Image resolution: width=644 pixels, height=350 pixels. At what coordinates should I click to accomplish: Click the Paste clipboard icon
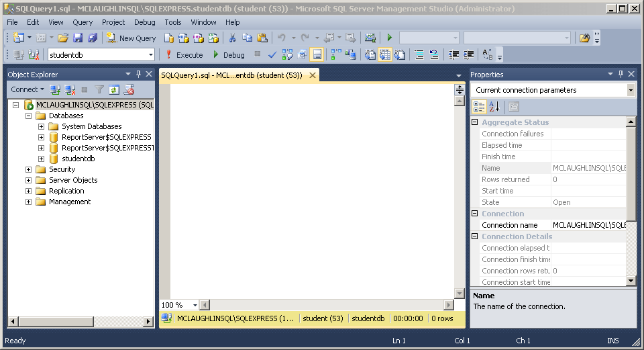(262, 38)
